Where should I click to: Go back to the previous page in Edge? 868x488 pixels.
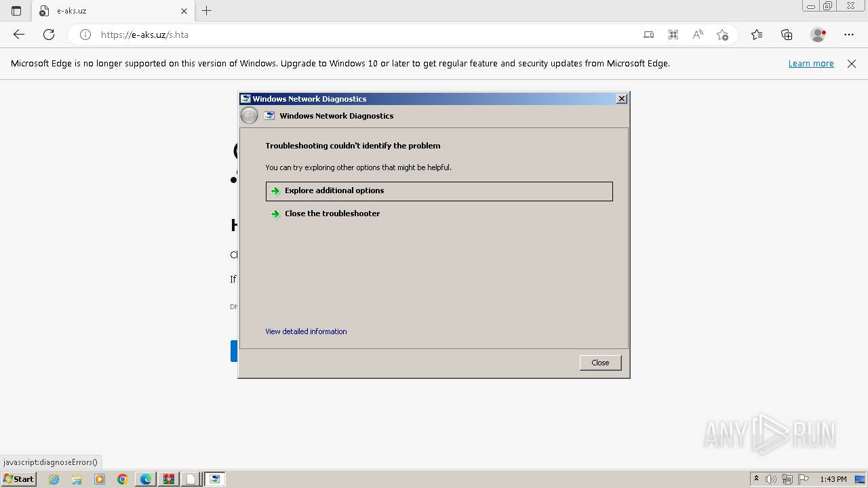point(19,35)
